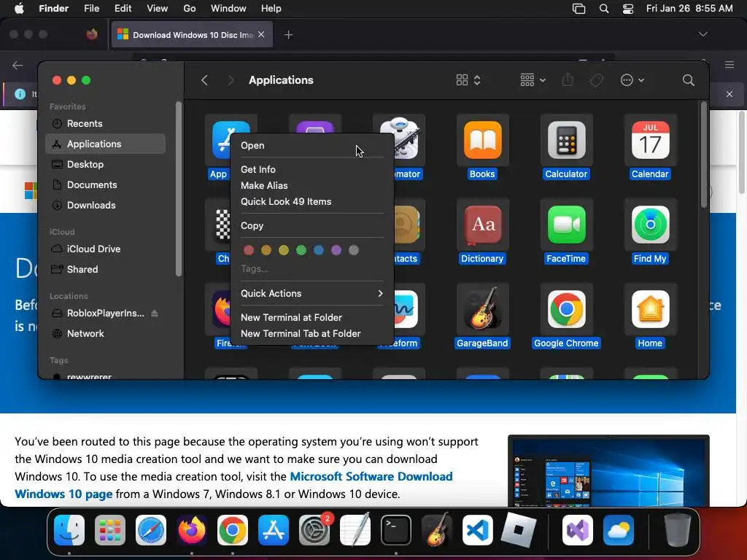Open Spotlight search in the menu bar
747x560 pixels.
[x=603, y=9]
